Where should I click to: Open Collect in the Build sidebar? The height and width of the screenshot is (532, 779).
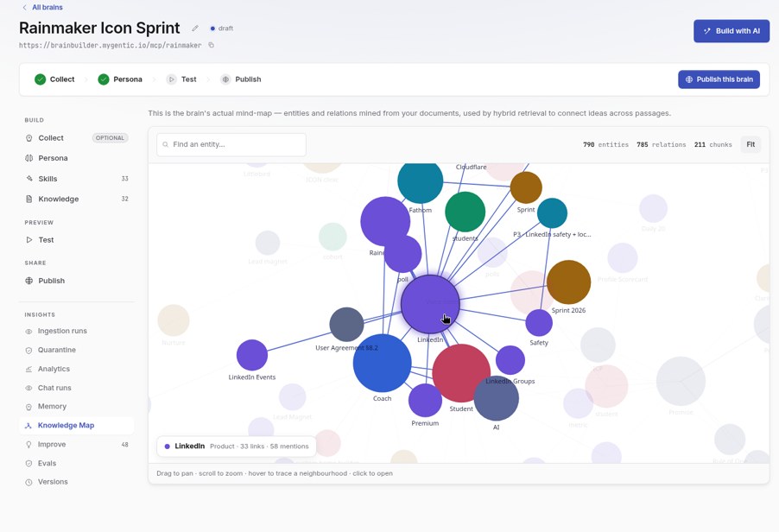click(x=77, y=138)
